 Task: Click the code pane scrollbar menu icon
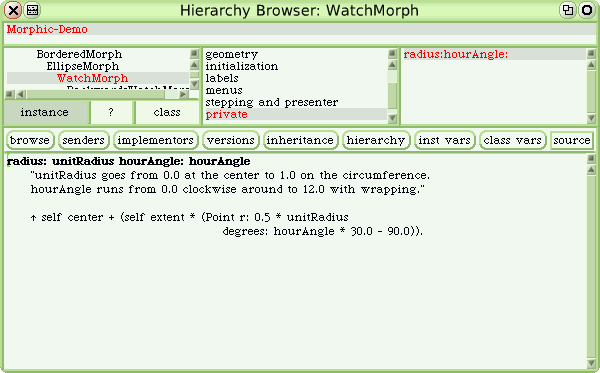[x=591, y=158]
